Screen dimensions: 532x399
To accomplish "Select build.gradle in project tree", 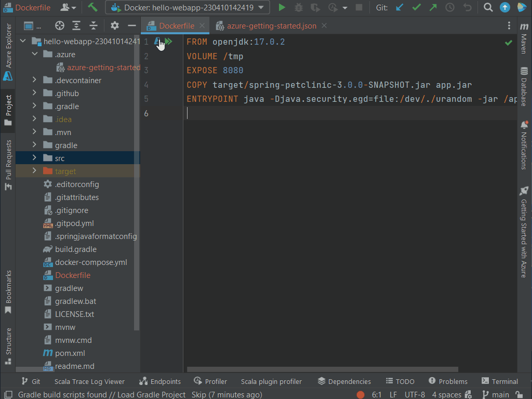I will 76,249.
